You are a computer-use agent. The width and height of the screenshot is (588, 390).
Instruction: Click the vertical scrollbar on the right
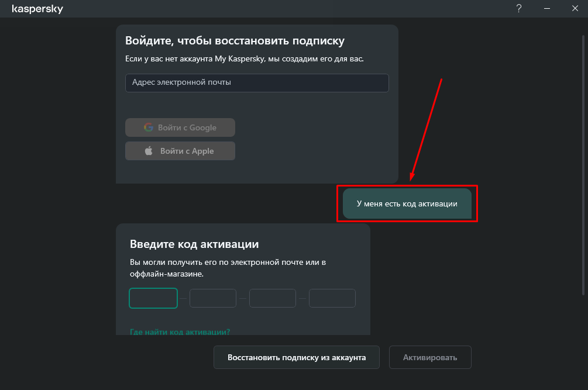click(x=583, y=165)
